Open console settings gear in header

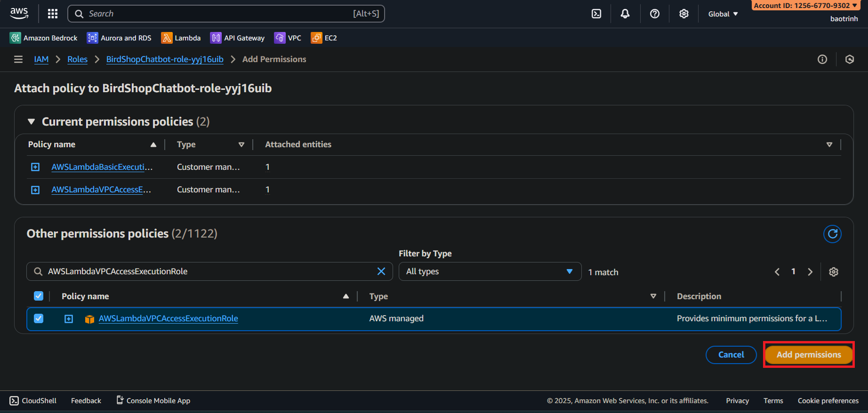(x=683, y=14)
